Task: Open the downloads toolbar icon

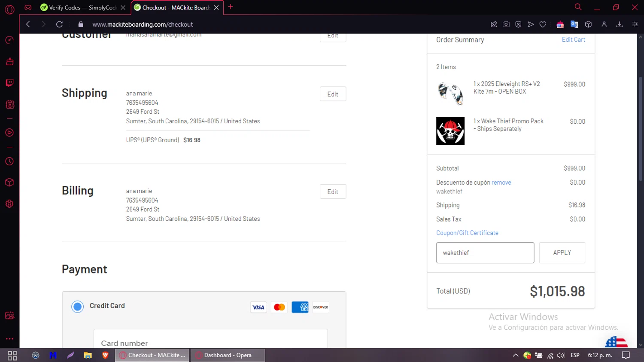Action: pyautogui.click(x=620, y=24)
